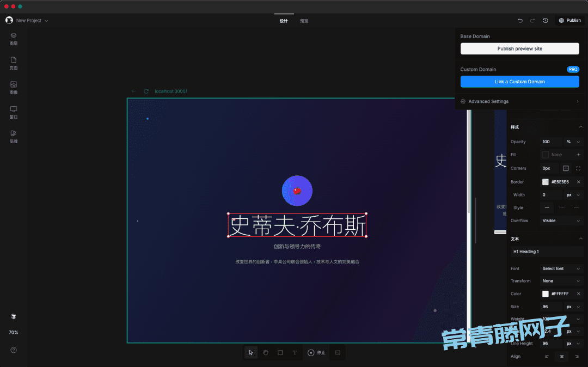The image size is (588, 367).
Task: Go back in the preview browser
Action: coord(133,91)
